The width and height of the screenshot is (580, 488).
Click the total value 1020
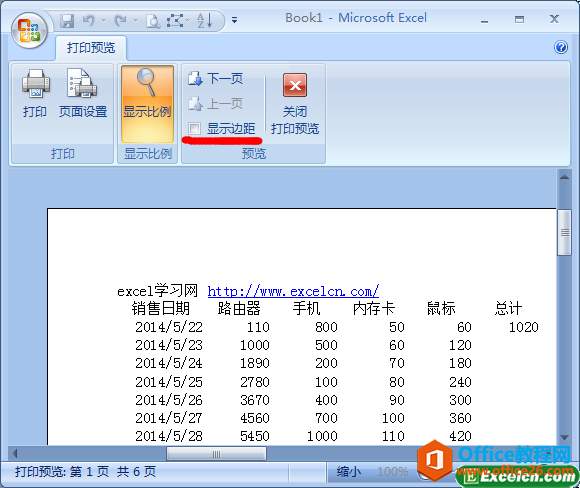click(x=524, y=327)
